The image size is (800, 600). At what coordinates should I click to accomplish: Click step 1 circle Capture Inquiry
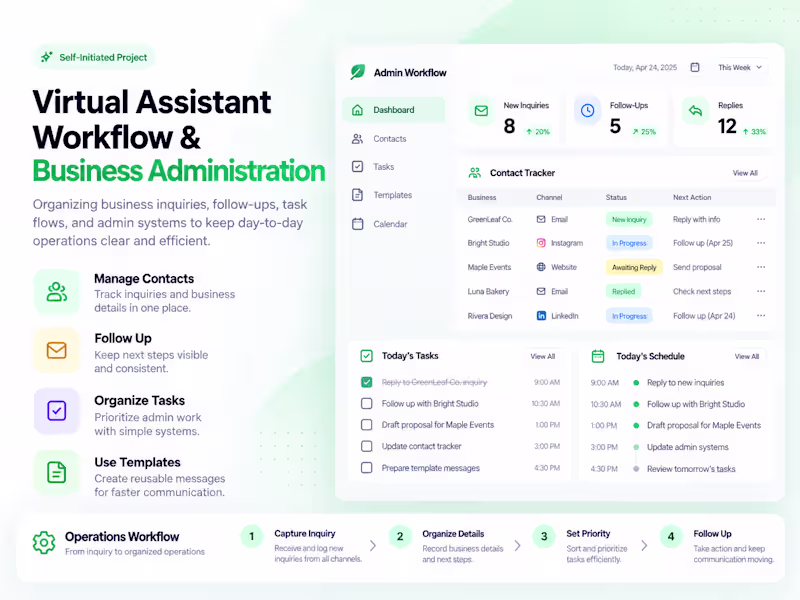click(252, 536)
